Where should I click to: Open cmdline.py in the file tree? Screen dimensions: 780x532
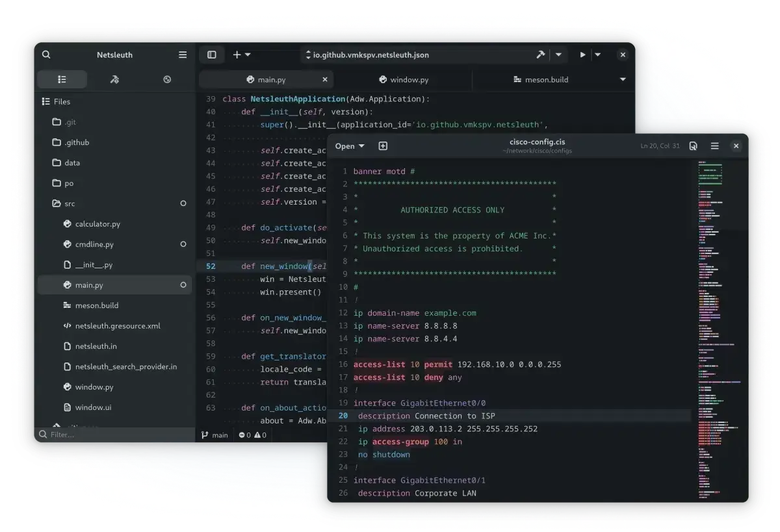pyautogui.click(x=114, y=244)
